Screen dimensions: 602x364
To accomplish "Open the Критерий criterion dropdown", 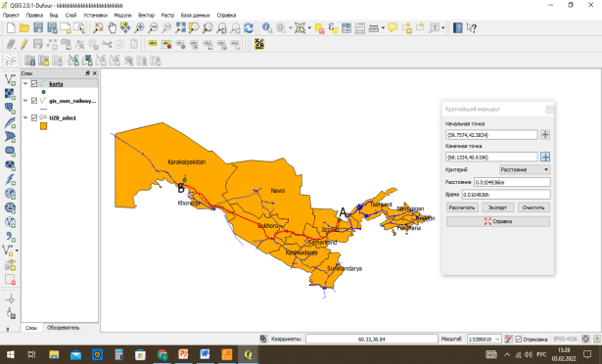I will [x=525, y=169].
